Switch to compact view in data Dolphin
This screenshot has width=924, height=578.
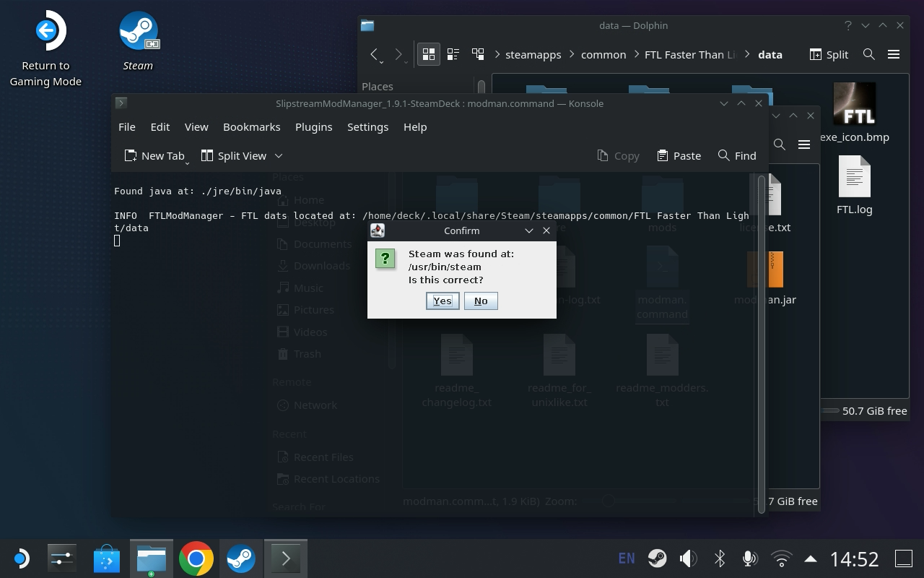tap(453, 54)
